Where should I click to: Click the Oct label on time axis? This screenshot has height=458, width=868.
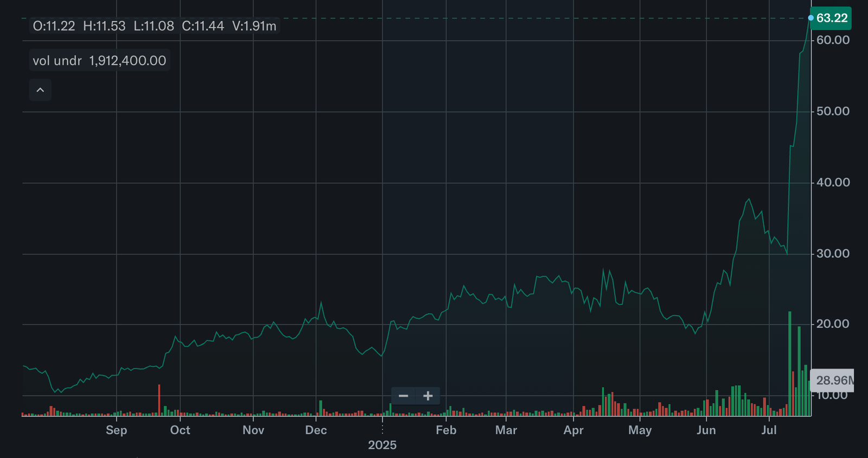coord(180,430)
